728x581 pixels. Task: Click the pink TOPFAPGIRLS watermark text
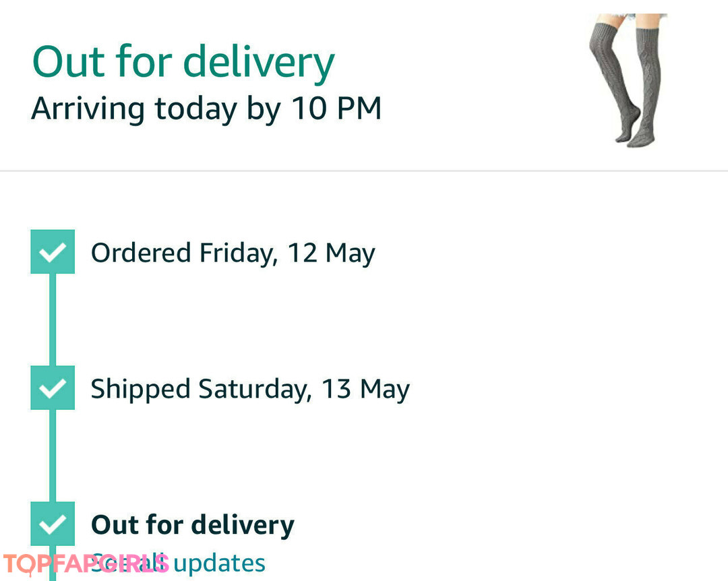[86, 563]
